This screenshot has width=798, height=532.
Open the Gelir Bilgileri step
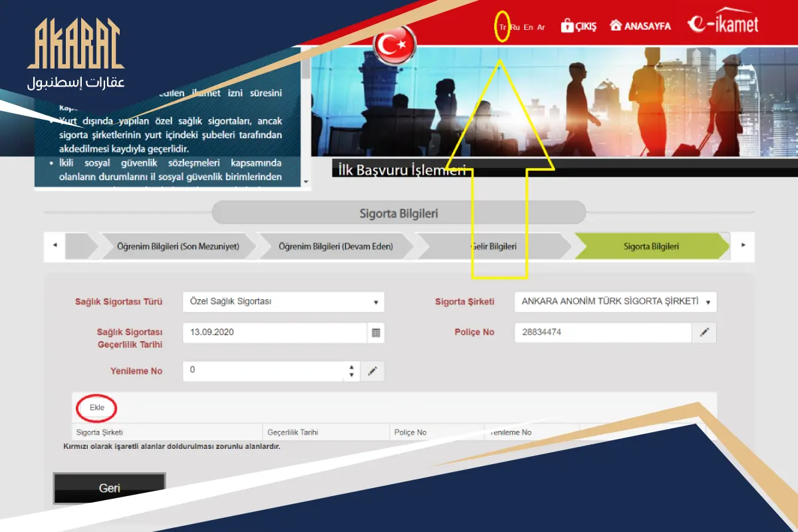(493, 246)
